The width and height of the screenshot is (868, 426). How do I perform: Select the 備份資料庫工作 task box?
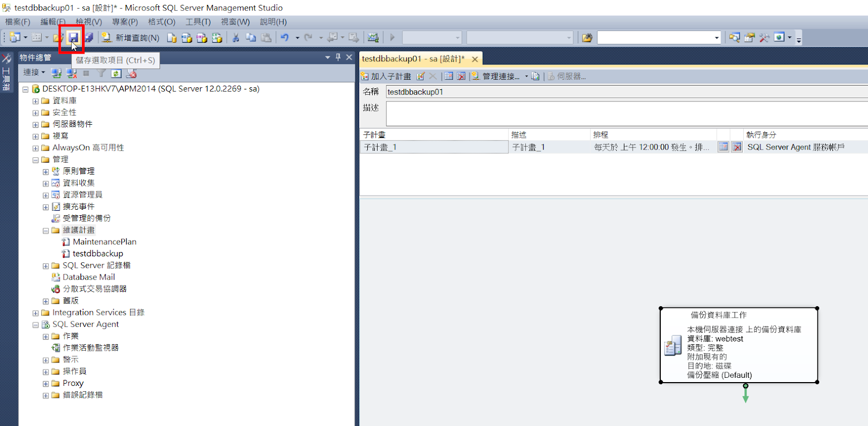(x=739, y=345)
